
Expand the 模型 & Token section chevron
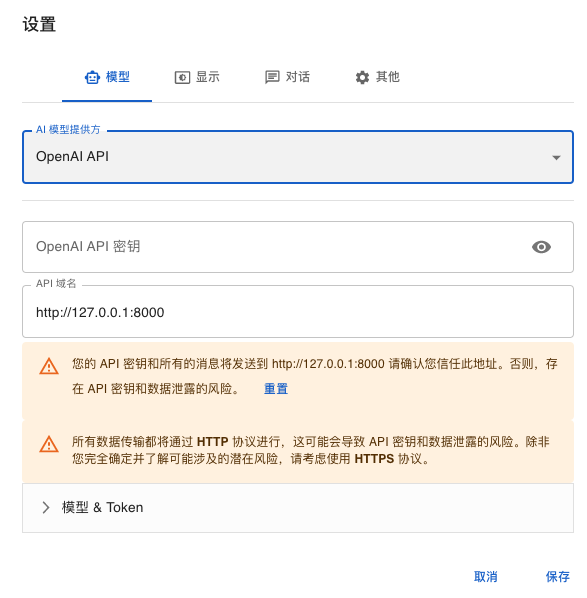click(46, 508)
